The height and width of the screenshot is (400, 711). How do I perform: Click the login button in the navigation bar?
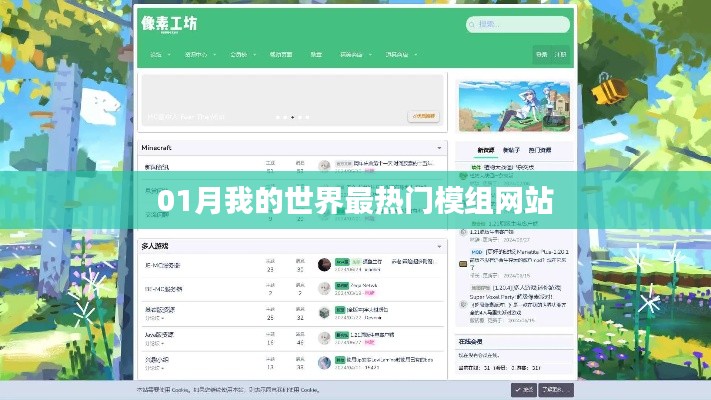[541, 55]
